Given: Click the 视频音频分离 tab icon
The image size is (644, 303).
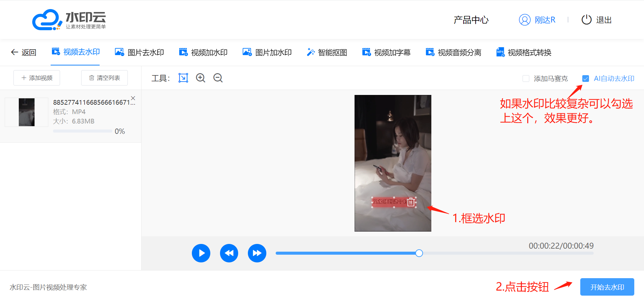Looking at the screenshot, I should [x=430, y=52].
